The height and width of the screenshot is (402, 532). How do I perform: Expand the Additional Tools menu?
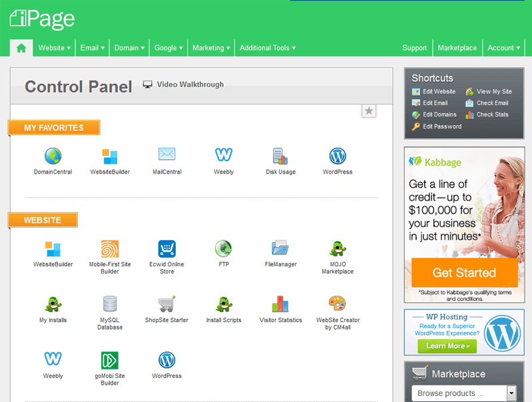(268, 48)
